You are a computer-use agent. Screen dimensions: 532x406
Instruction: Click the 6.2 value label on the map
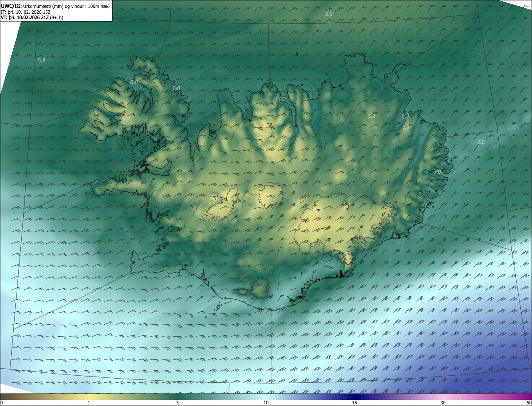pos(282,100)
